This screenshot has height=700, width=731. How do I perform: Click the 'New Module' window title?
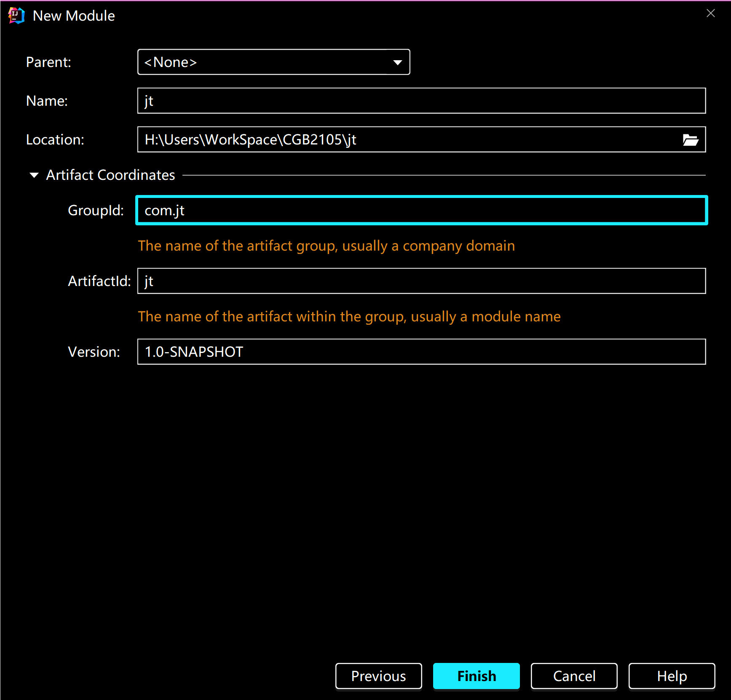[74, 16]
